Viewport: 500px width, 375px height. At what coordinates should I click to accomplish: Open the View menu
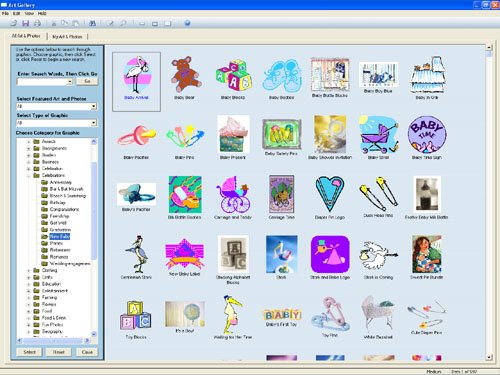coord(29,14)
